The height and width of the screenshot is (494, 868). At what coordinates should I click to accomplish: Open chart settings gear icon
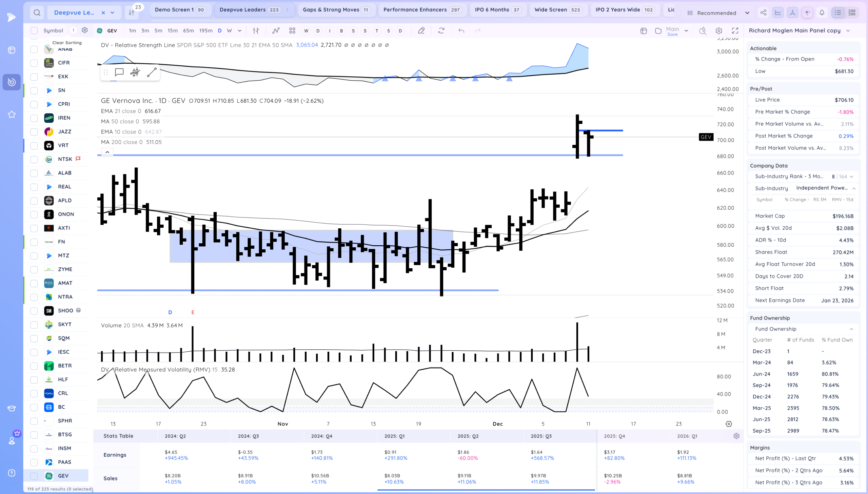pos(718,31)
